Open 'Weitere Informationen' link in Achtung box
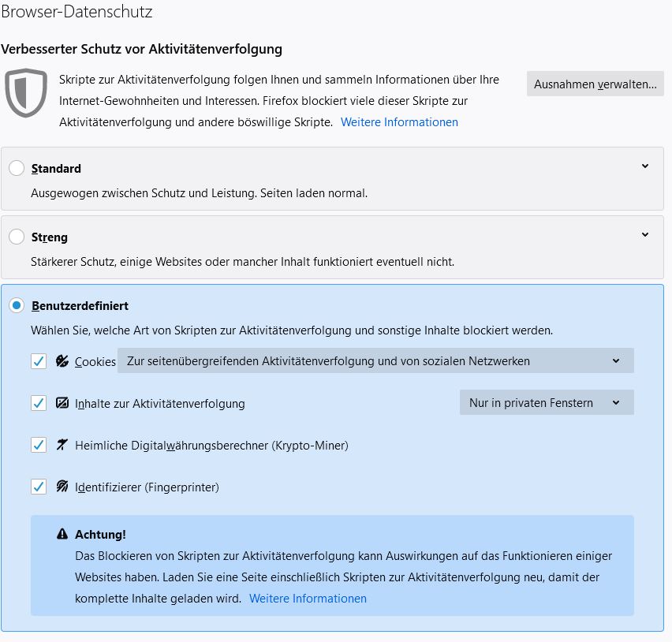The width and height of the screenshot is (672, 642). point(308,599)
